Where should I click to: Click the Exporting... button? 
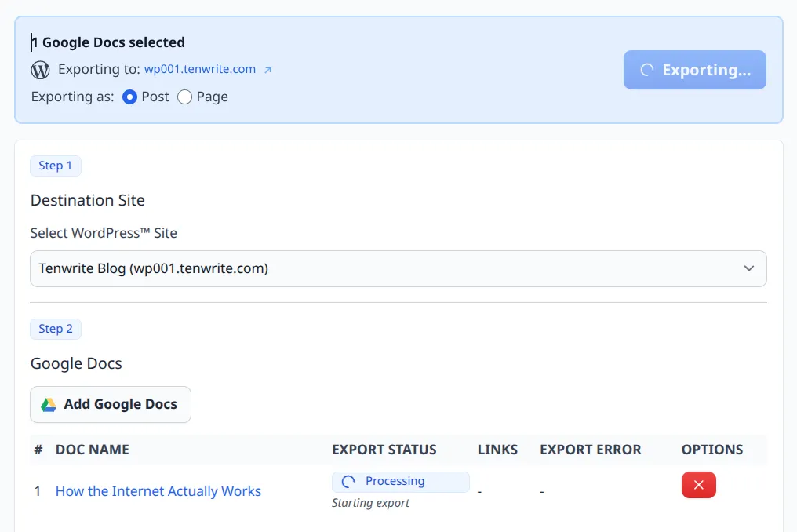coord(694,70)
